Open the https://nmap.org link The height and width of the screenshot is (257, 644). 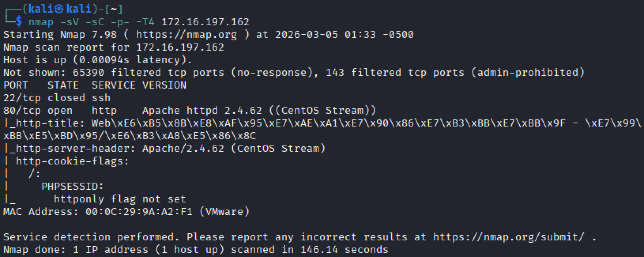[x=186, y=34]
